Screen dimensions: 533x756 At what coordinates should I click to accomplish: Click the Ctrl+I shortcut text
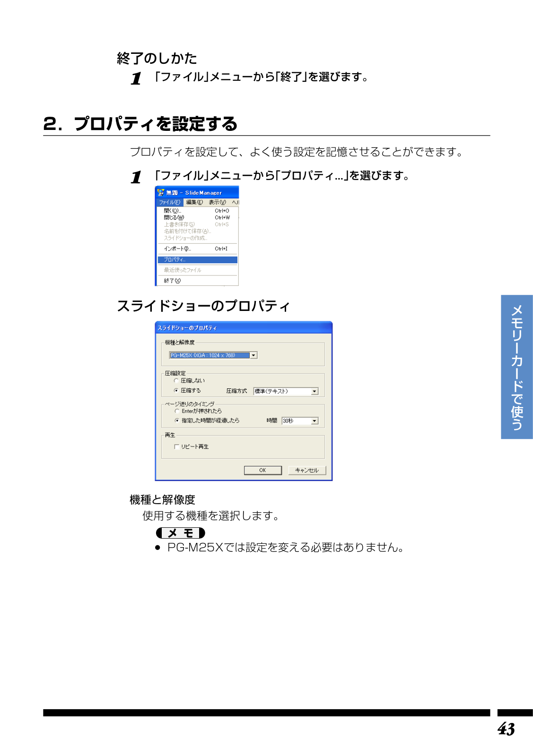point(221,249)
